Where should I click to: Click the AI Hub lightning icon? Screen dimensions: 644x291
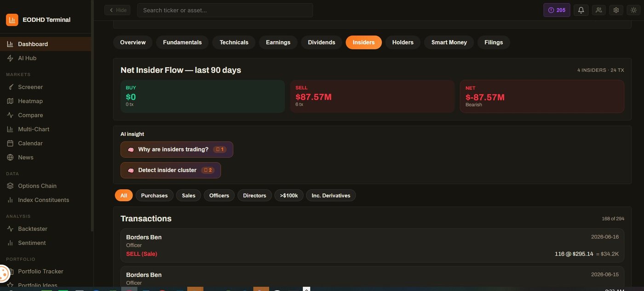10,58
